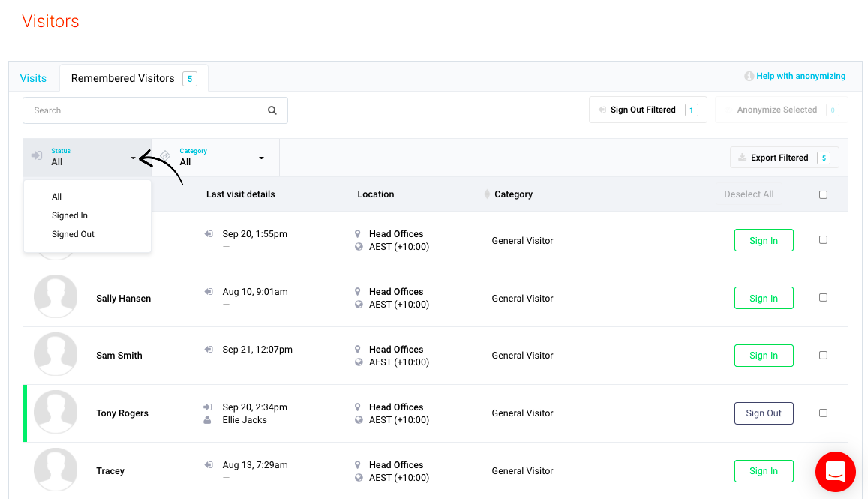Click the sign-out icon in Sign Out Filtered

click(602, 110)
